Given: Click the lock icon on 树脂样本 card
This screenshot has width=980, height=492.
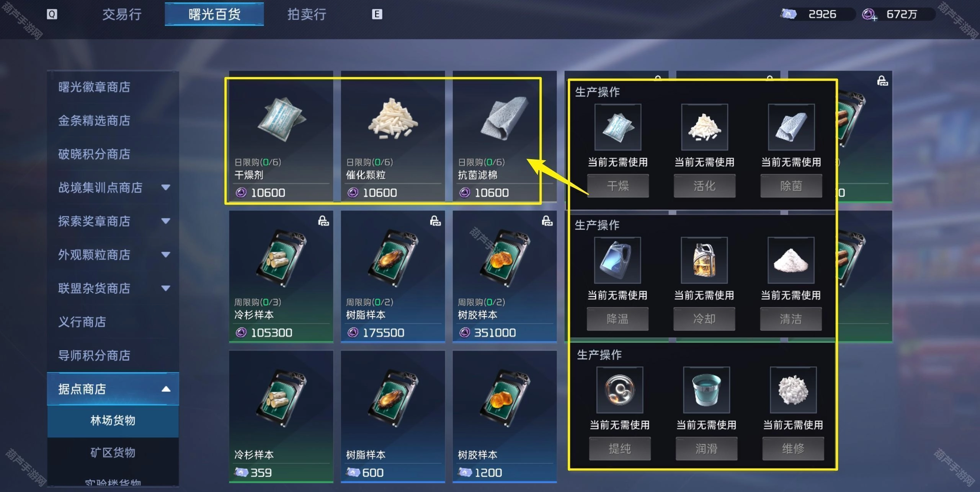Looking at the screenshot, I should (x=435, y=221).
